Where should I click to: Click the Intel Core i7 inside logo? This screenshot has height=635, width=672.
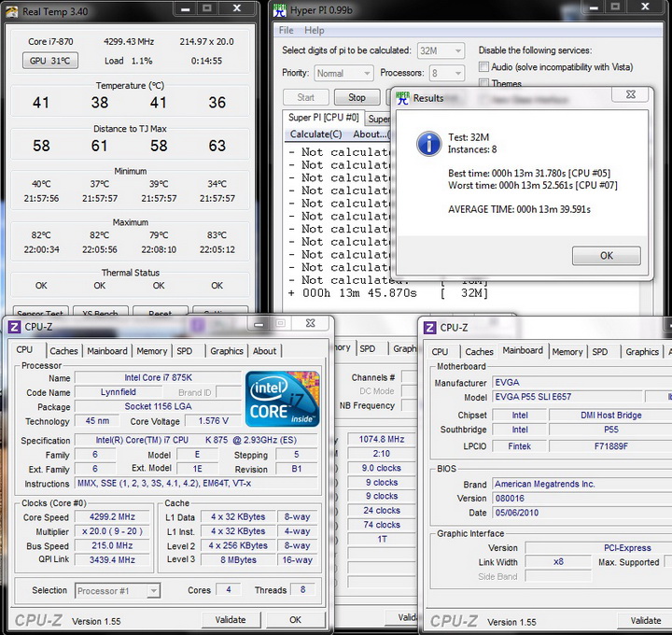click(282, 399)
